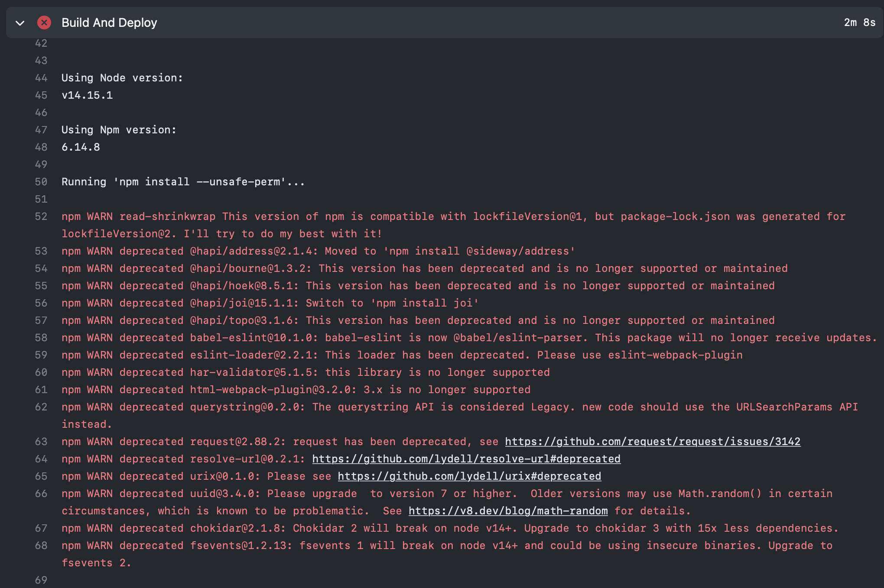Click line number 68
This screenshot has height=588, width=884.
[41, 546]
